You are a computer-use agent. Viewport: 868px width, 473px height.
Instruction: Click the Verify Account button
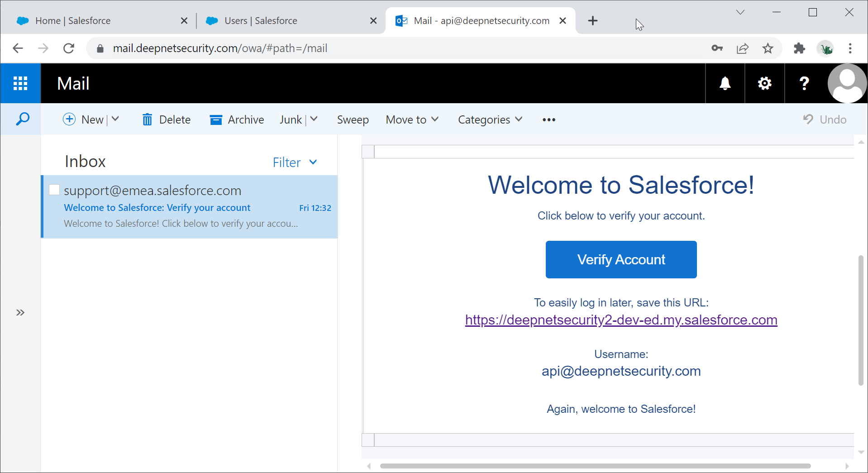(x=621, y=259)
